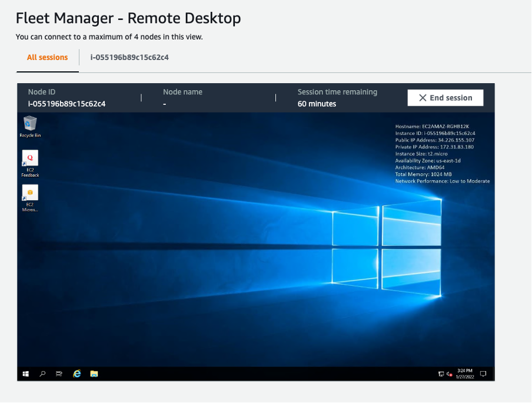Click the muted speaker tray icon
532x403 pixels.
click(x=449, y=374)
